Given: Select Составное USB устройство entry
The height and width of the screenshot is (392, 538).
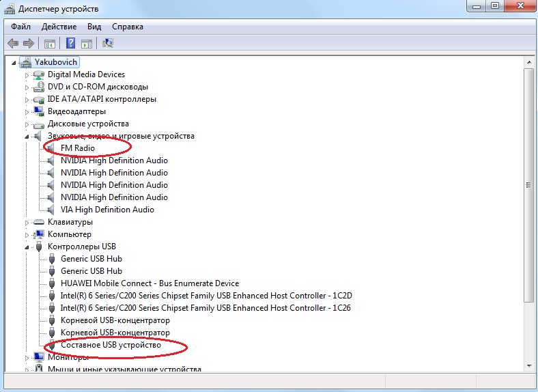Looking at the screenshot, I should click(111, 346).
